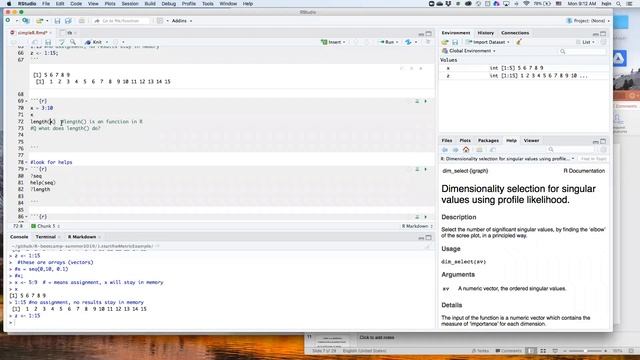The image size is (640, 360).
Task: Click the Load workspace icon in Environment
Action: point(445,42)
